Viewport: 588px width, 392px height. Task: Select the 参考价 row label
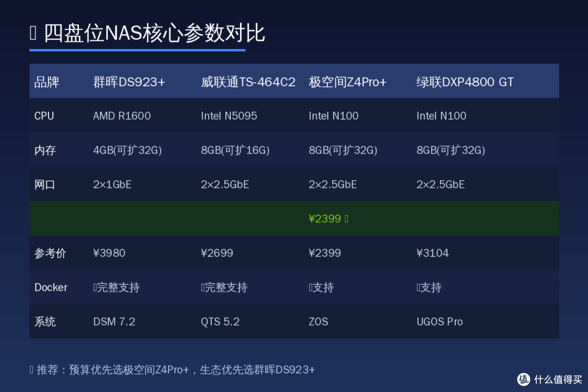pyautogui.click(x=50, y=253)
